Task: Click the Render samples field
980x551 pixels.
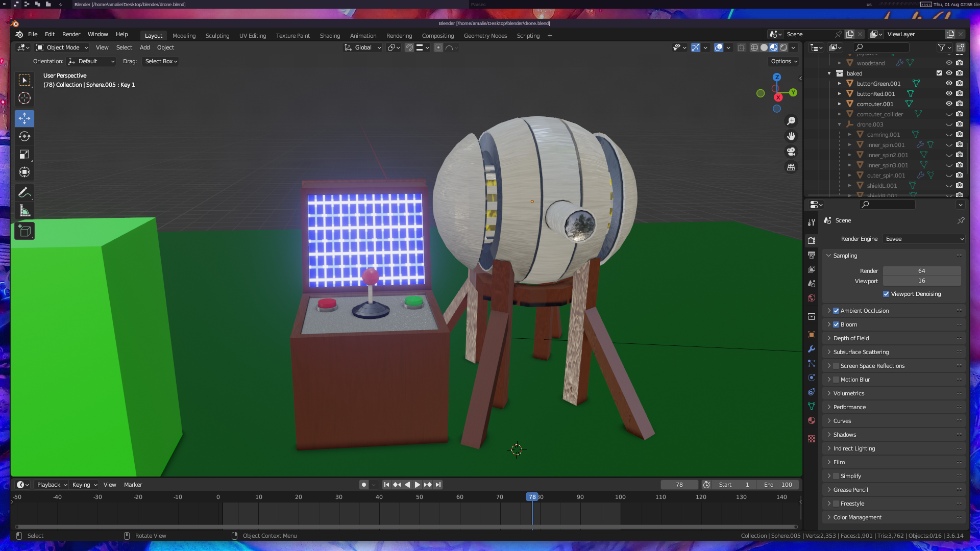Action: (x=921, y=271)
